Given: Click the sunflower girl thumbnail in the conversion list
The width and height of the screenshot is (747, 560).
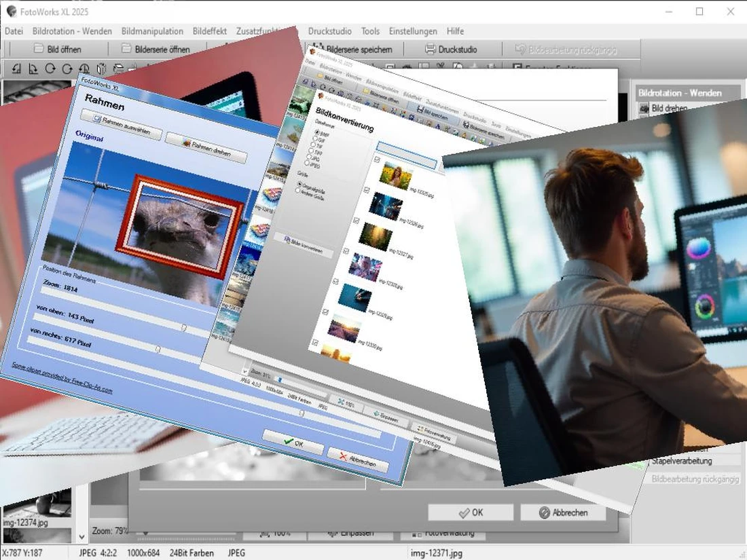Looking at the screenshot, I should click(x=397, y=176).
